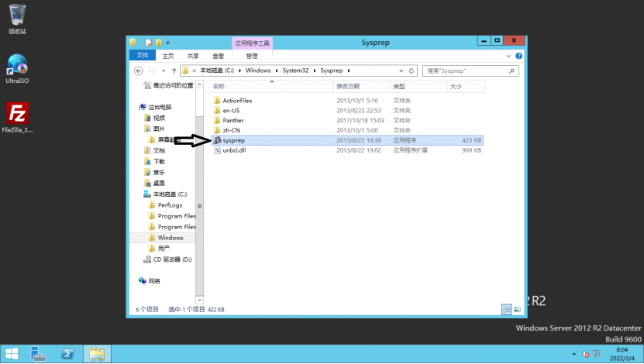The width and height of the screenshot is (644, 364).
Task: Switch to the 主页 ribbon tab
Action: [x=168, y=56]
